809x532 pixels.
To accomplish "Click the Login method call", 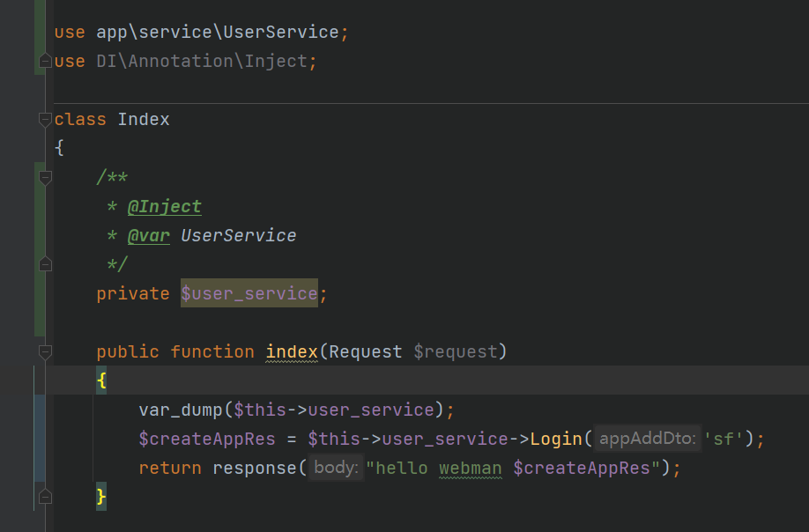I will click(556, 439).
